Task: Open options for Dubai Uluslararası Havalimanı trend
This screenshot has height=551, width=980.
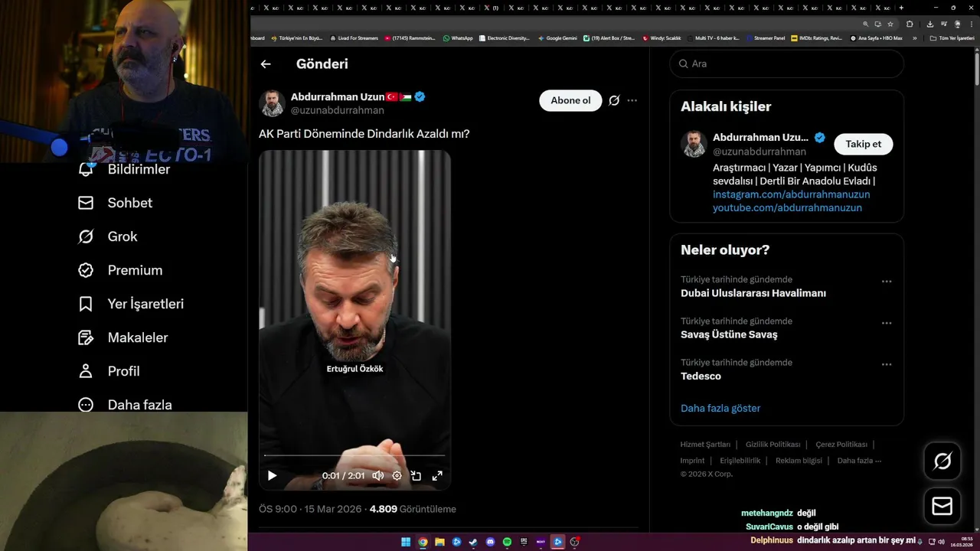Action: (887, 282)
